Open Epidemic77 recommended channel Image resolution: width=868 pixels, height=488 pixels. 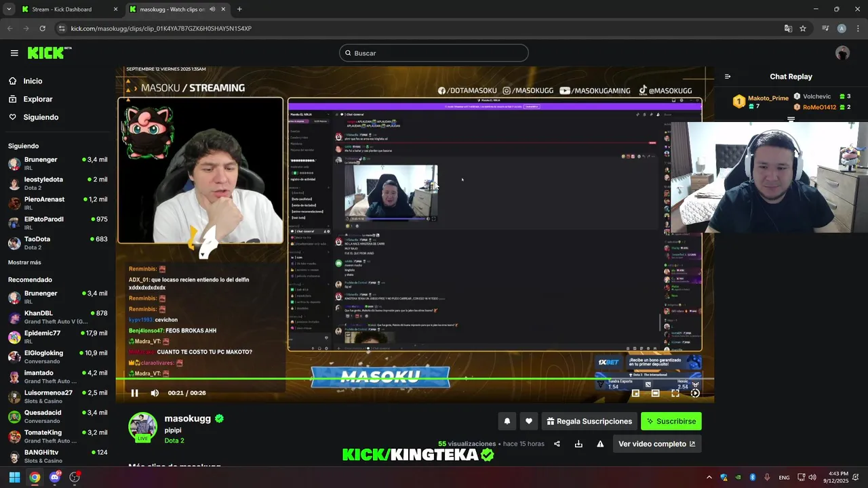[x=58, y=337]
